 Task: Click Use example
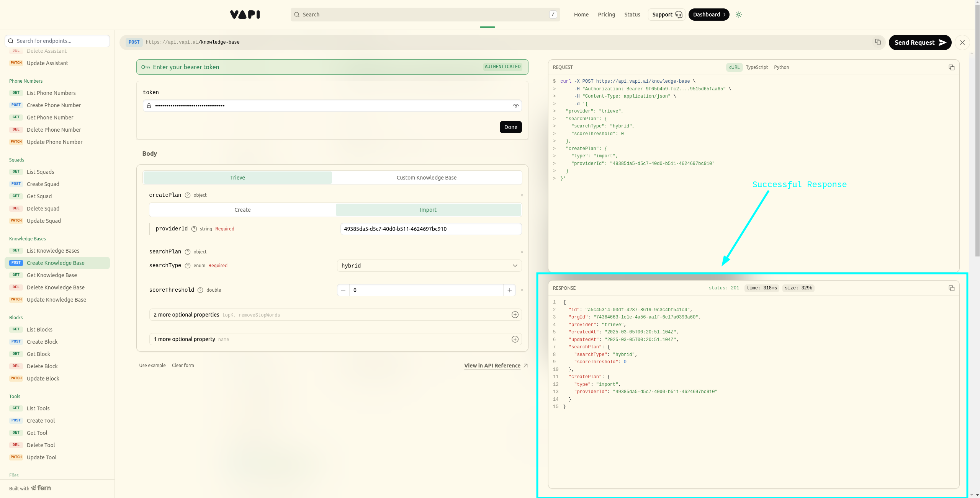pos(152,366)
